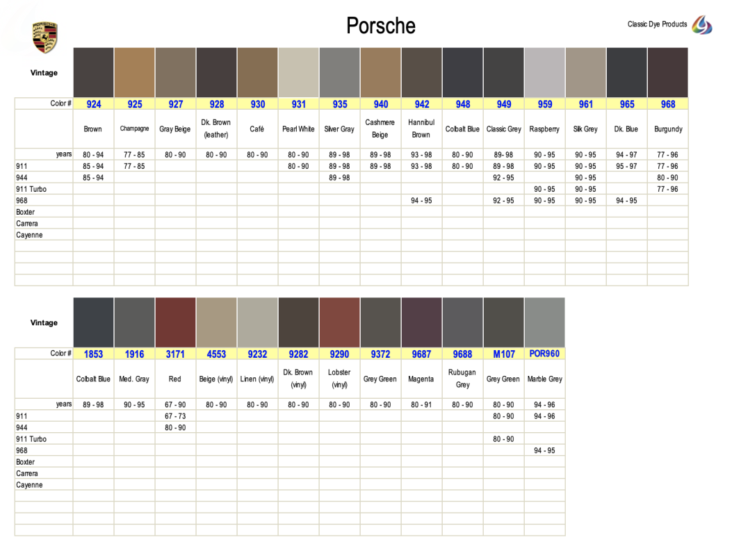The image size is (748, 560).
Task: Click the 94 - 95 cell under Hannibul Brown
Action: tap(421, 201)
